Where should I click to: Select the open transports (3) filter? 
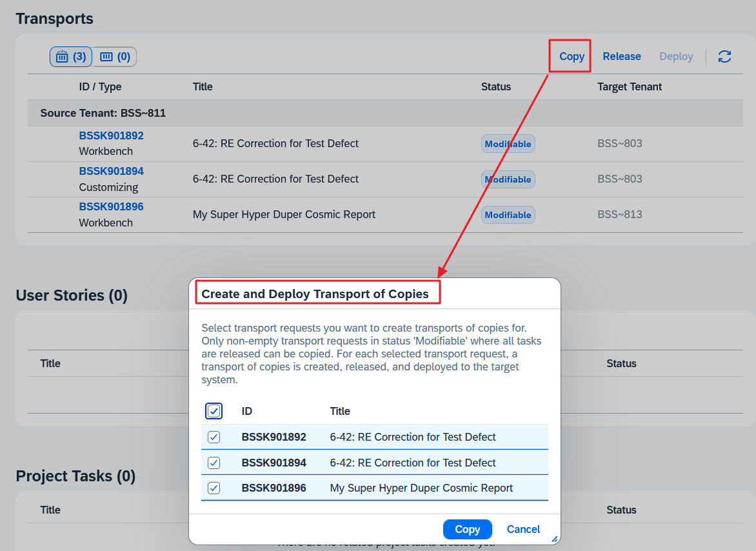(71, 57)
